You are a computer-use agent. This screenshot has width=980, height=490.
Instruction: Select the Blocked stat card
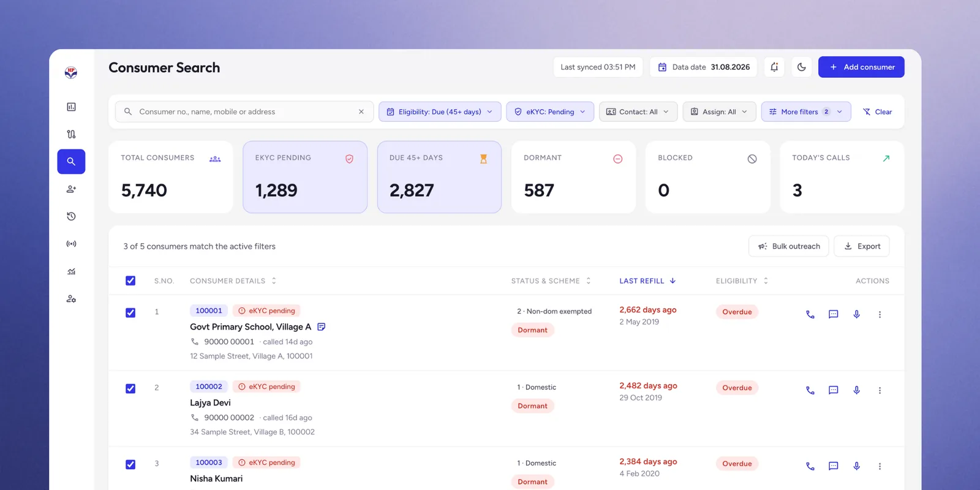tap(707, 177)
